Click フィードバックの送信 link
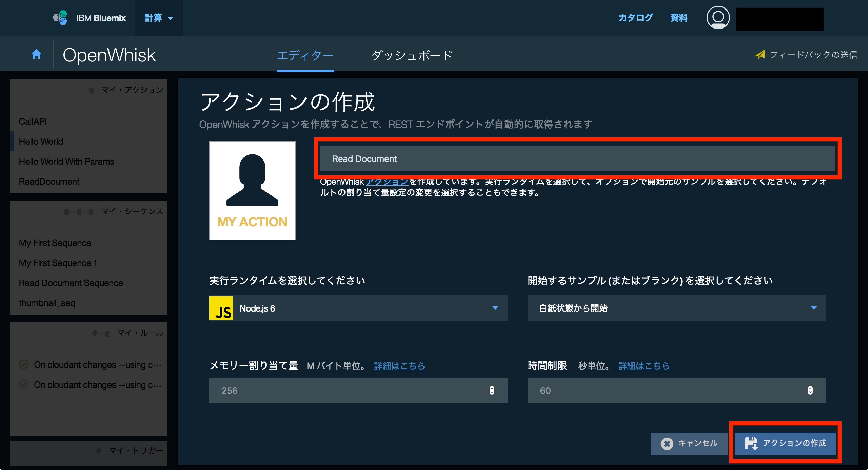Image resolution: width=868 pixels, height=470 pixels. coord(813,55)
